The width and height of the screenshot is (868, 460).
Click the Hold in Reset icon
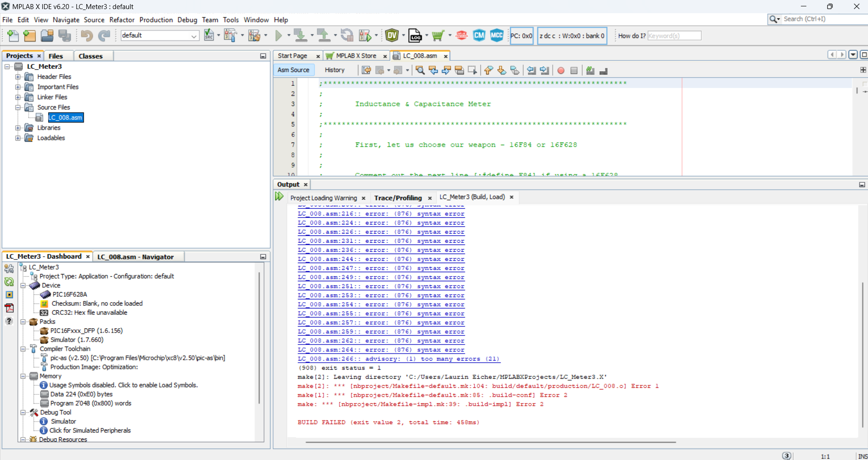[x=347, y=35]
